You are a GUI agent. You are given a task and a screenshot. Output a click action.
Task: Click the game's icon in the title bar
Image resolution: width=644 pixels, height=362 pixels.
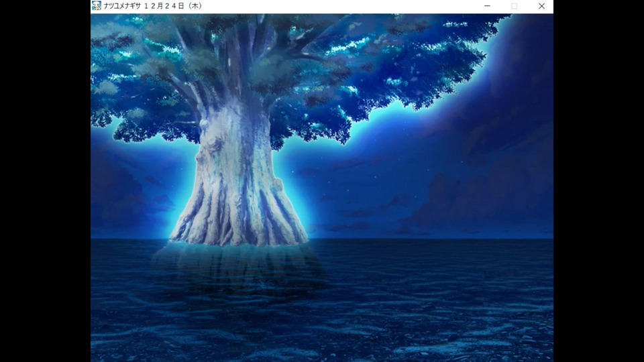pyautogui.click(x=97, y=6)
